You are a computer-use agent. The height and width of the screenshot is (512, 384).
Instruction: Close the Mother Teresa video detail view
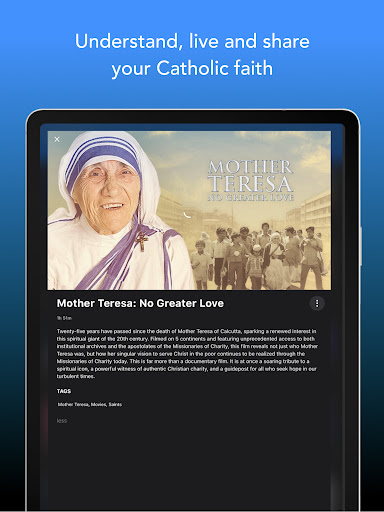tap(57, 139)
